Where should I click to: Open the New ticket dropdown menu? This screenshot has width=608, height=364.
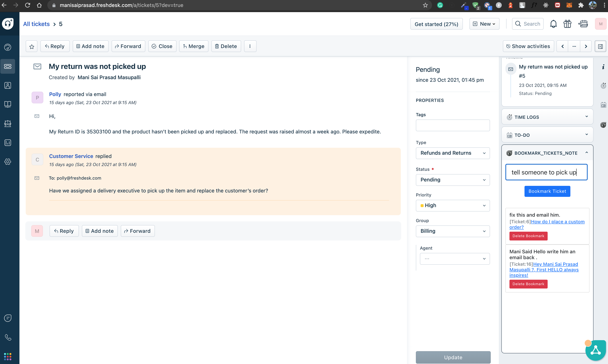[x=484, y=24]
